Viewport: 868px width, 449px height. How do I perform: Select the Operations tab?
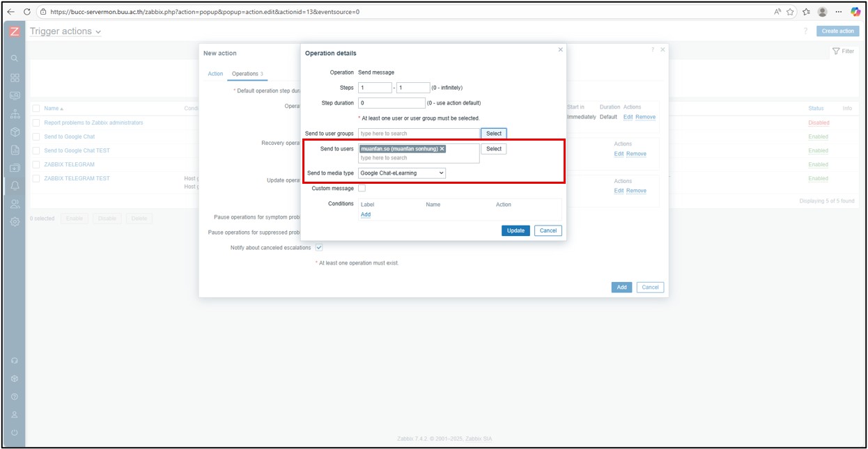click(x=247, y=74)
